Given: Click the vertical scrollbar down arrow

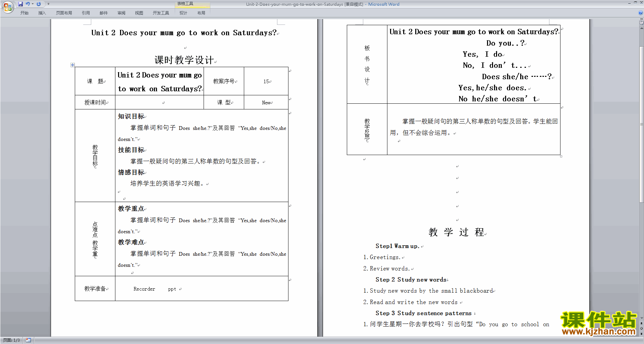Looking at the screenshot, I should coord(641,318).
